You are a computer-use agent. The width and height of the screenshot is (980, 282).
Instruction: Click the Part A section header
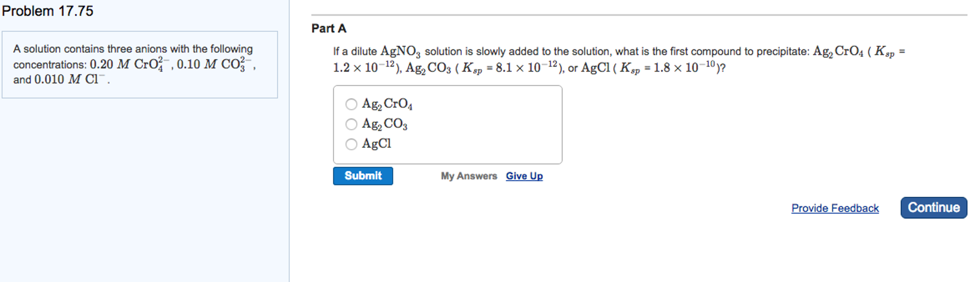tap(328, 28)
